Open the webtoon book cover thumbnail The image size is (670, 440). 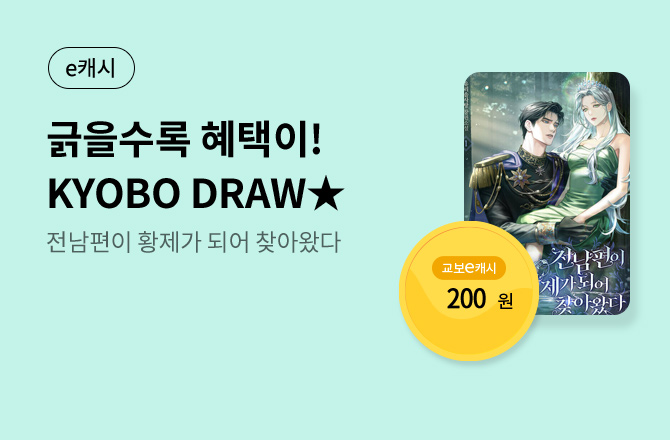(x=547, y=194)
